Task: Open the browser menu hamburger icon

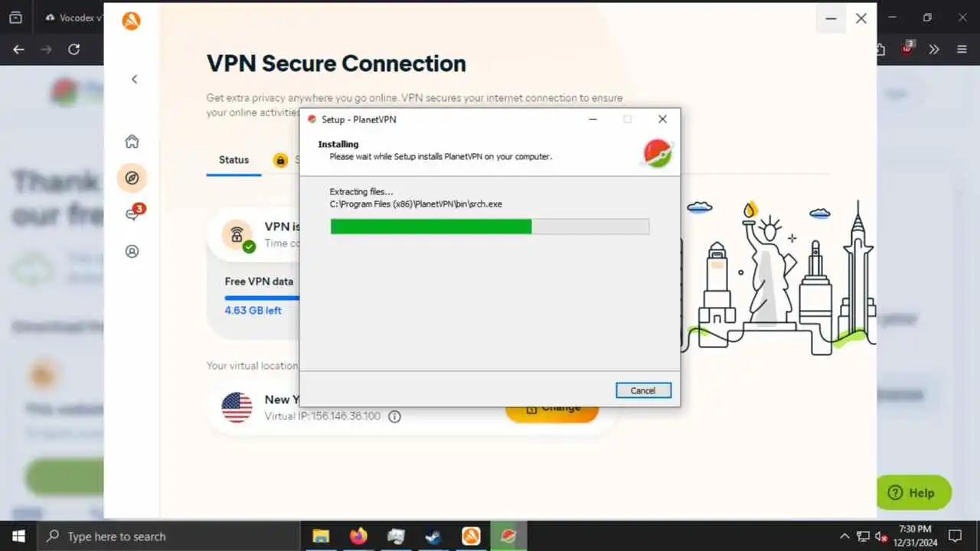Action: (962, 49)
